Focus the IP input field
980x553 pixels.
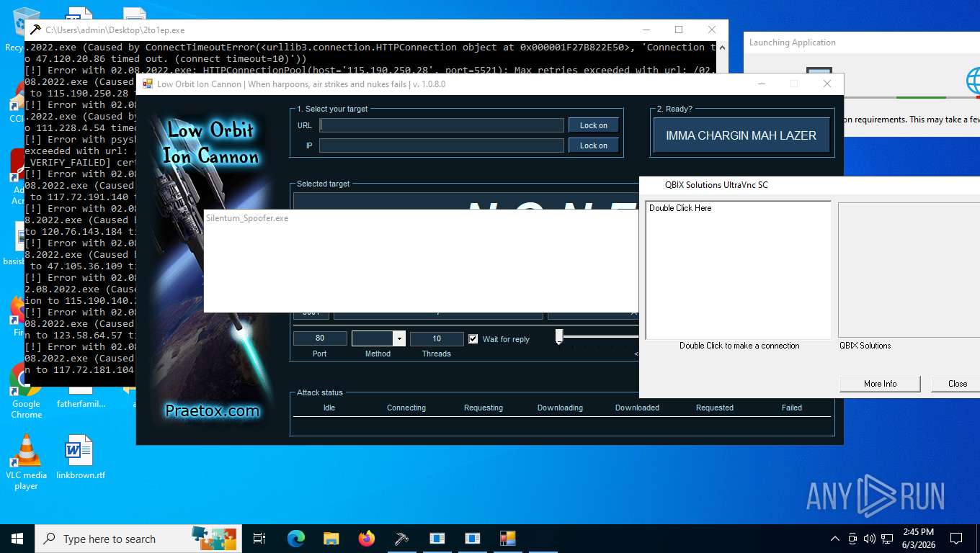(442, 145)
